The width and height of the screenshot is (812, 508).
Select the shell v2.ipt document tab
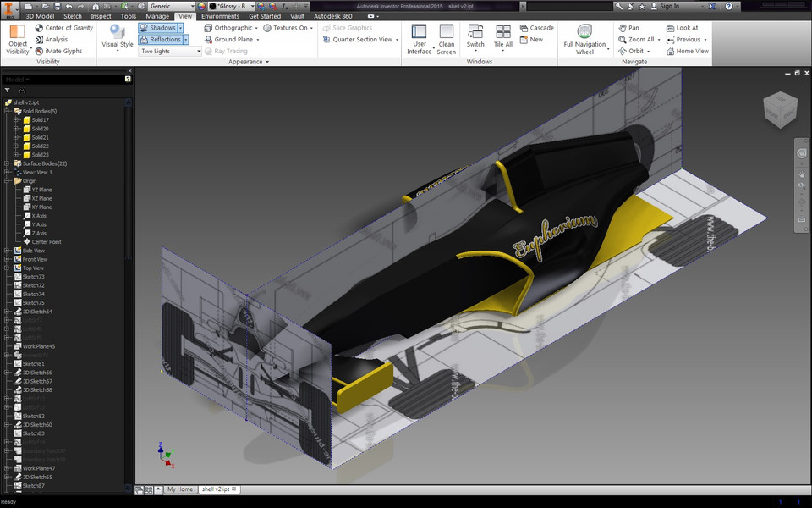coord(214,489)
